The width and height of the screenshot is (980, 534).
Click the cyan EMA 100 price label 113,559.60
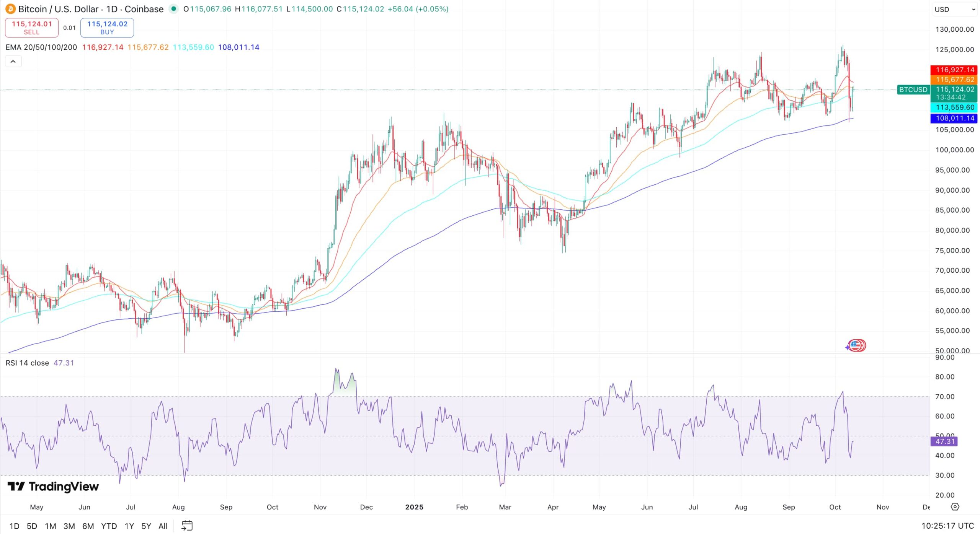click(954, 107)
